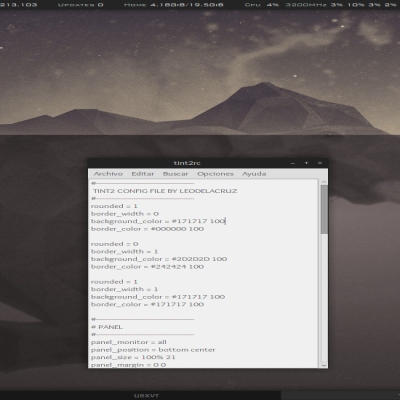This screenshot has height=400, width=400.
Task: Click the scrollbar down arrow
Action: 324,365
